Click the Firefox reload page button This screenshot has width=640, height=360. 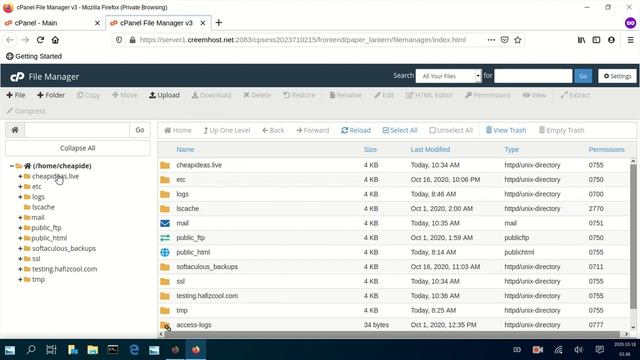point(40,40)
